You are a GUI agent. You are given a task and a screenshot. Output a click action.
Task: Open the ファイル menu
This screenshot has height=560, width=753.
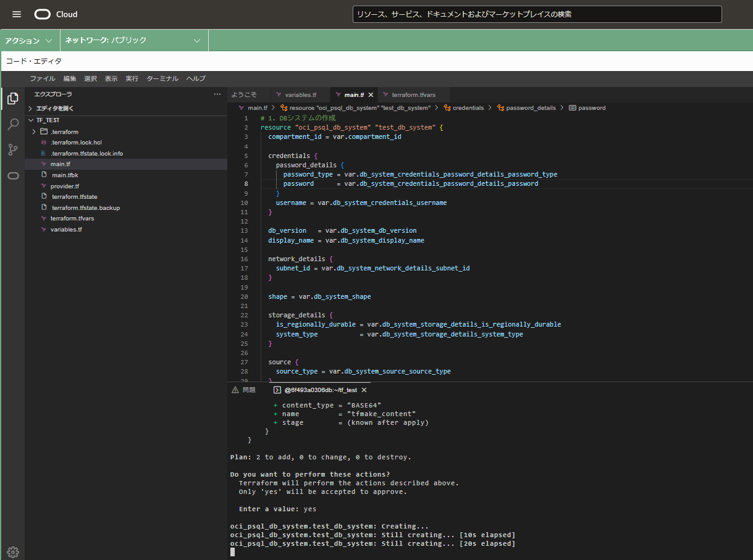(x=43, y=78)
